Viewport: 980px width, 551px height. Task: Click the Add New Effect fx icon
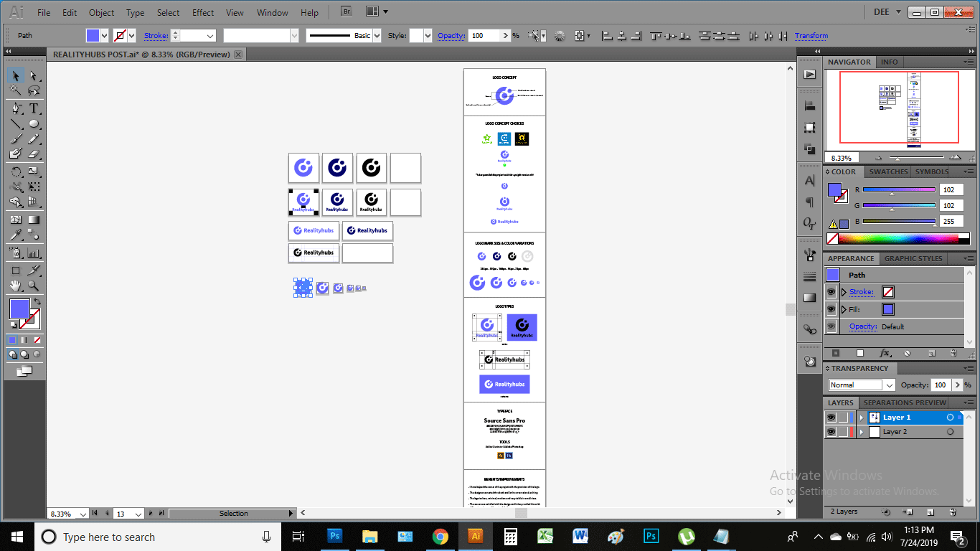point(885,353)
